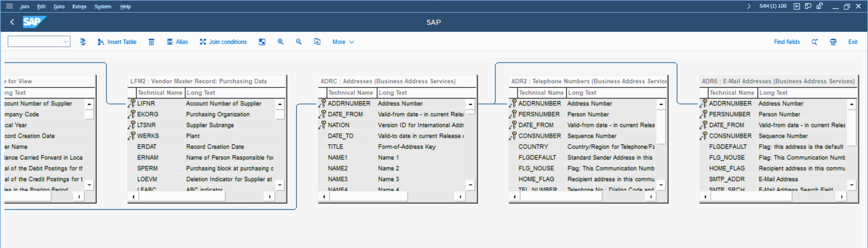Click the trash Delete icon in toolbar
This screenshot has height=248, width=868.
(x=151, y=42)
